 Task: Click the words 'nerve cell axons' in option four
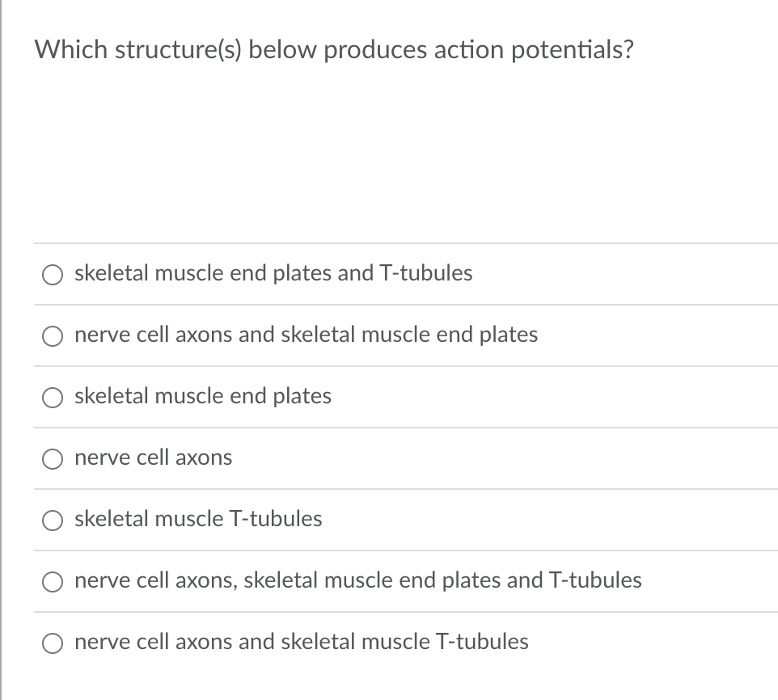pyautogui.click(x=152, y=458)
